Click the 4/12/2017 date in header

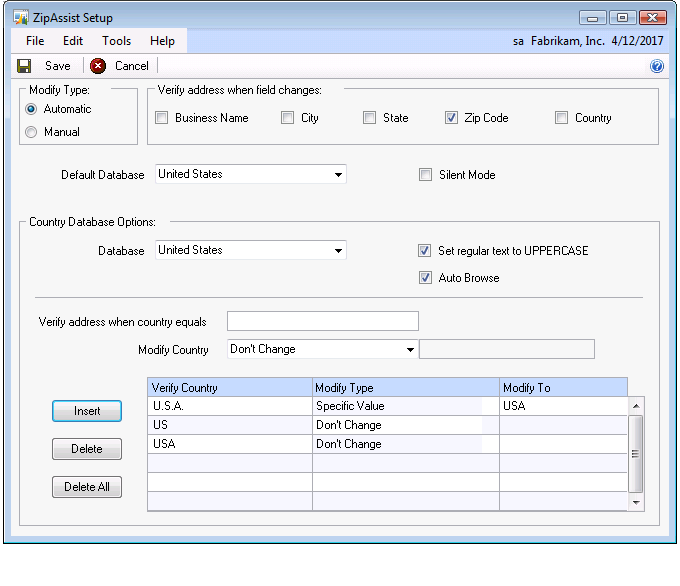coord(637,41)
